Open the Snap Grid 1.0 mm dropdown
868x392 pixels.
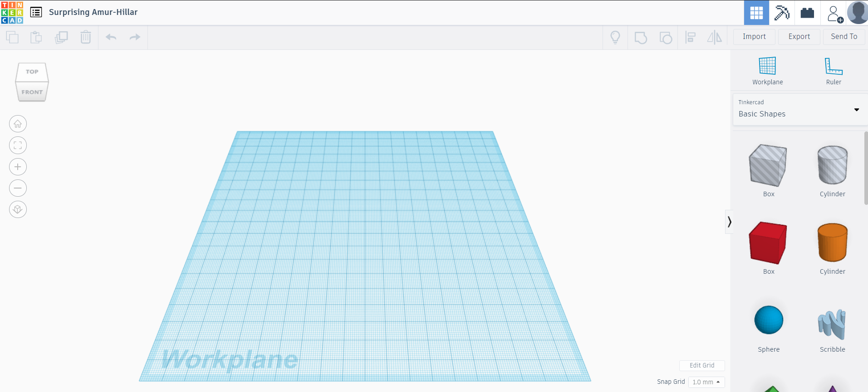pyautogui.click(x=706, y=382)
